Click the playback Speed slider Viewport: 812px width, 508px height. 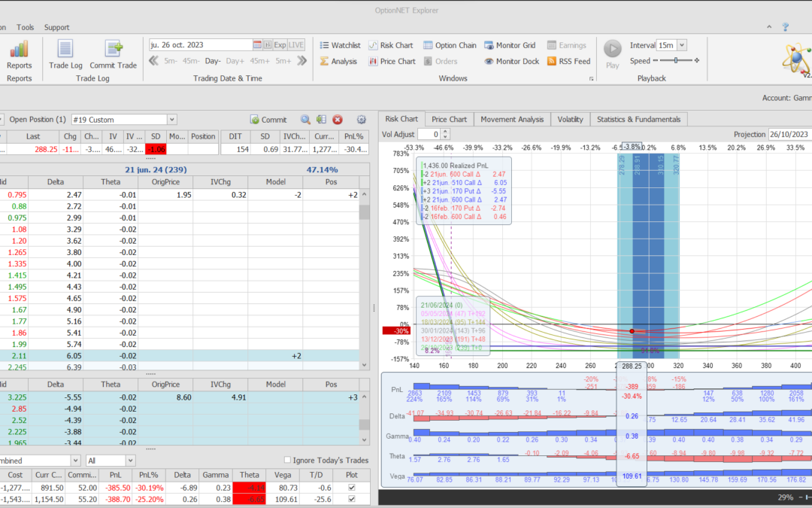point(675,61)
